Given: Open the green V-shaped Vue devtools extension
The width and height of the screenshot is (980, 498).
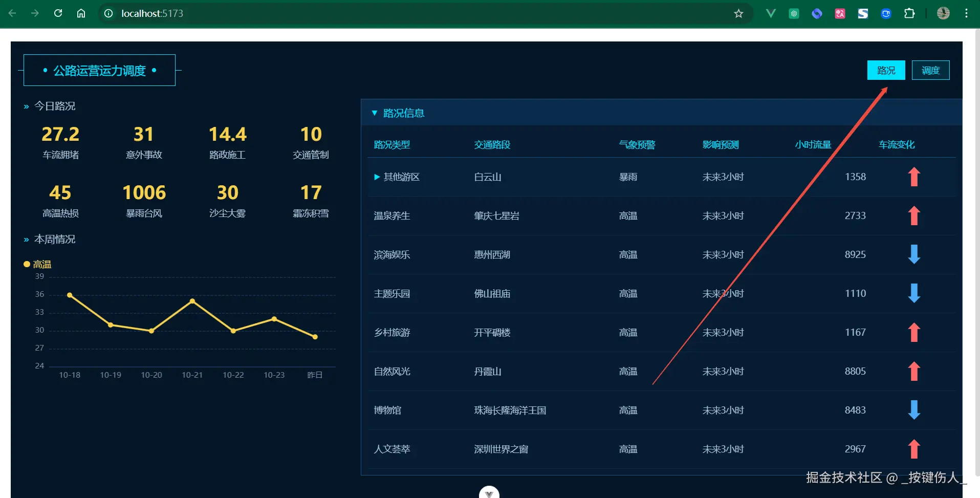Looking at the screenshot, I should [x=771, y=13].
